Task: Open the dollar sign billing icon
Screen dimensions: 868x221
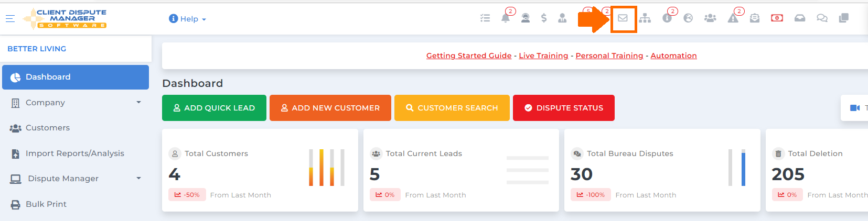Action: click(544, 18)
